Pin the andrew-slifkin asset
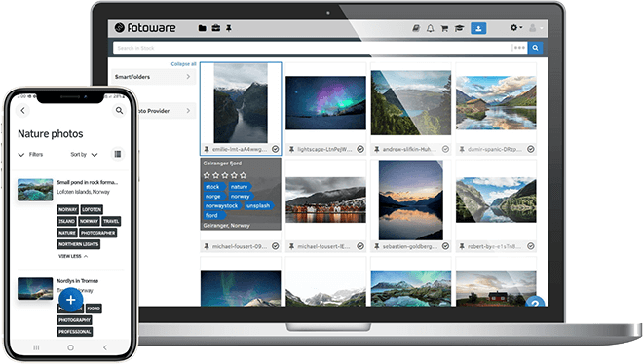Viewport: 643px width, 364px height. click(x=376, y=150)
